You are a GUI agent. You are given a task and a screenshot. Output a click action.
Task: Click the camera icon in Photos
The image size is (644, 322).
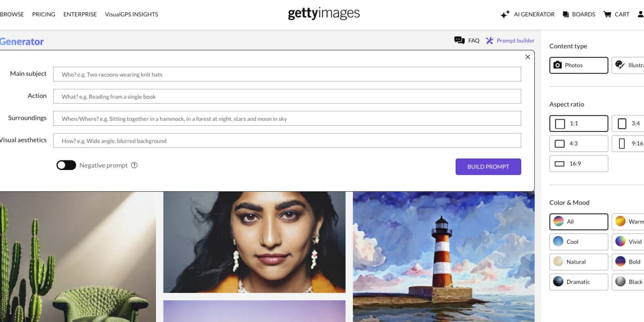coord(557,65)
